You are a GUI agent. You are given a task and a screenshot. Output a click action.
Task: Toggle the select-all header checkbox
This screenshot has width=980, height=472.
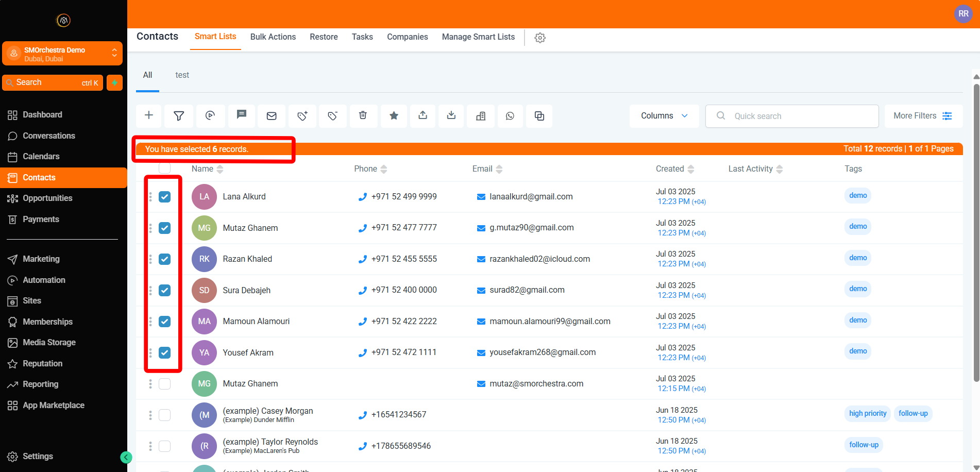164,168
